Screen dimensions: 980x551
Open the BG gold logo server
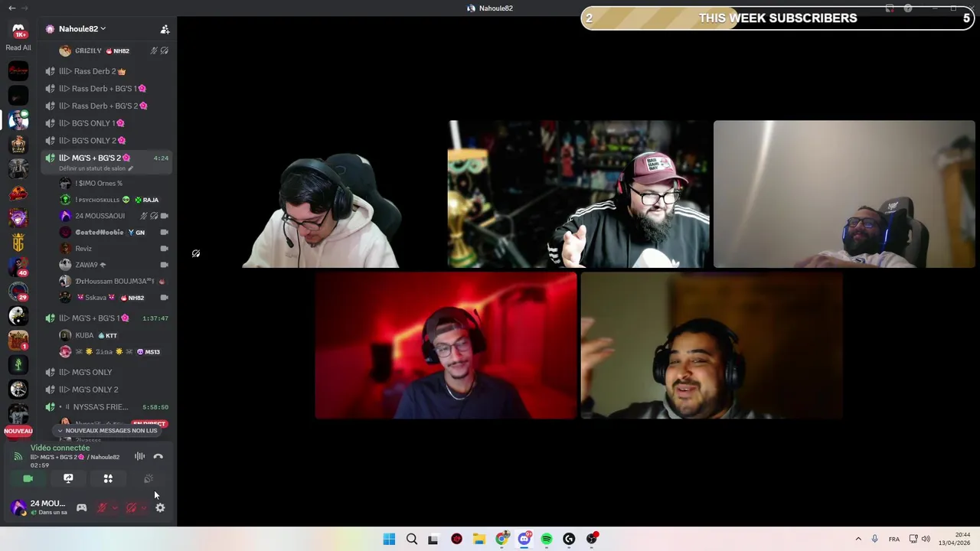pyautogui.click(x=18, y=243)
